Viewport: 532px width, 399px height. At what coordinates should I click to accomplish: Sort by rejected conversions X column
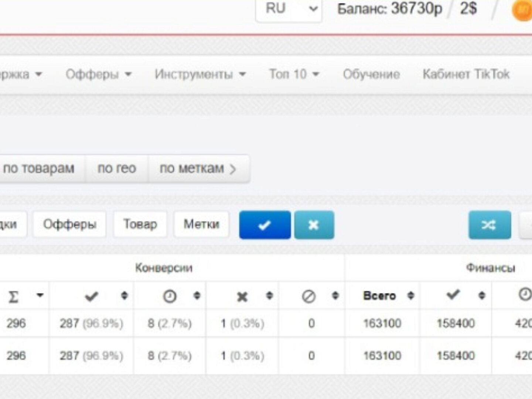(269, 296)
